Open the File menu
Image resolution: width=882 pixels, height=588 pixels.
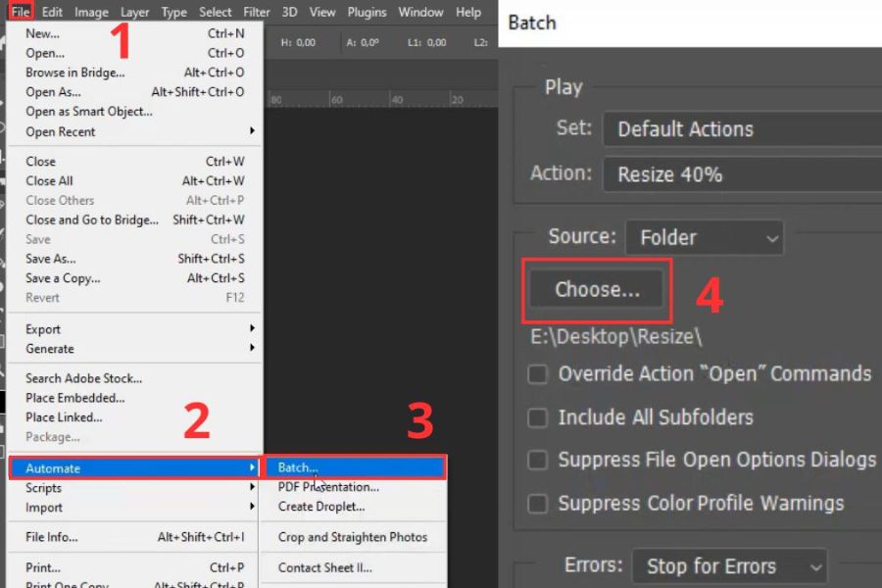(x=21, y=12)
